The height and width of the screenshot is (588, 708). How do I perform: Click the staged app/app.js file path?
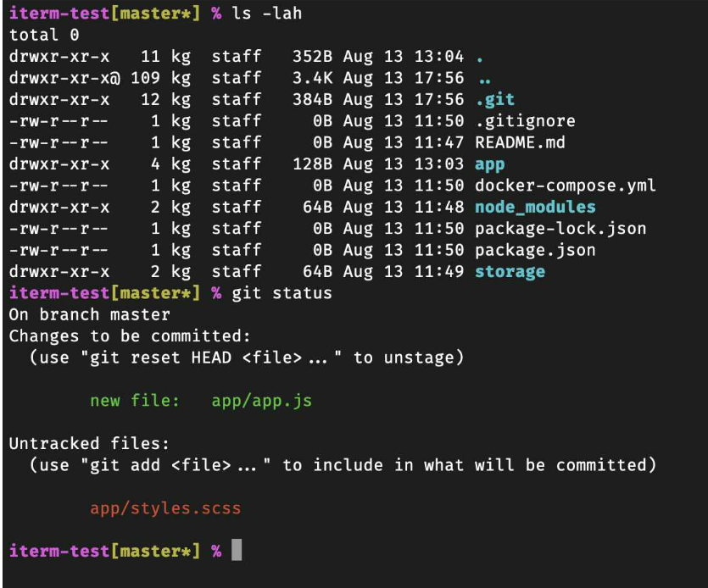(261, 401)
